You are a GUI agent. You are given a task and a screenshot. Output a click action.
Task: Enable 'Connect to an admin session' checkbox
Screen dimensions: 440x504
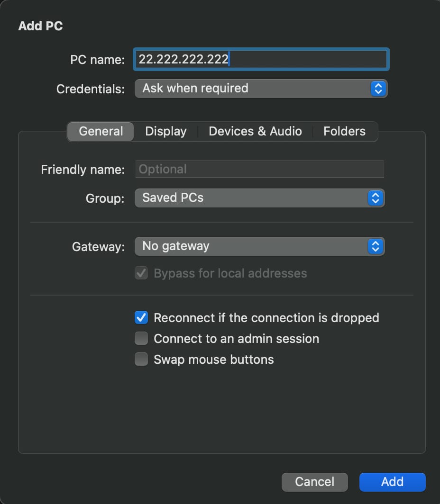tap(141, 339)
